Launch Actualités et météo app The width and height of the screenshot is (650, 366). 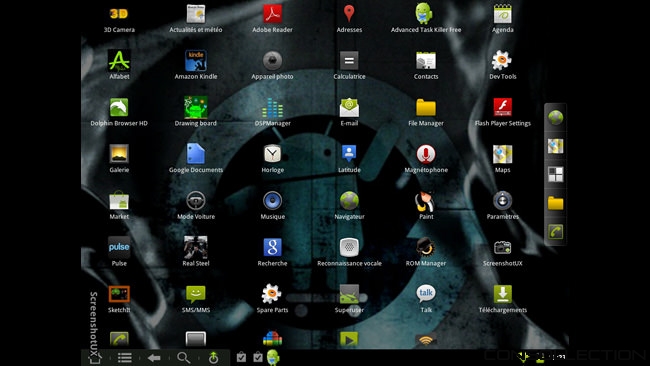pyautogui.click(x=196, y=19)
